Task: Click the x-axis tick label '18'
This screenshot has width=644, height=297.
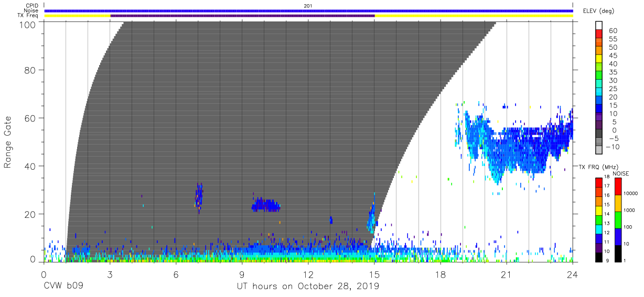Action: (441, 274)
